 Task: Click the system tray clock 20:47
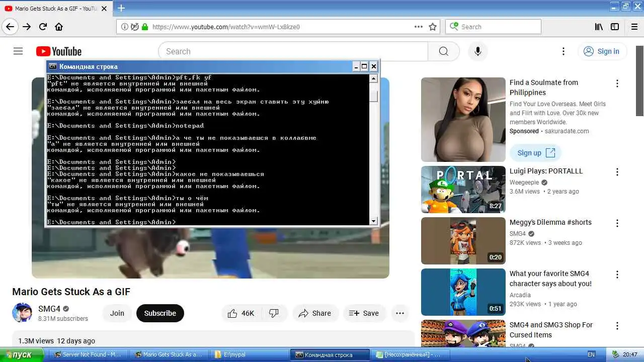pos(630,354)
